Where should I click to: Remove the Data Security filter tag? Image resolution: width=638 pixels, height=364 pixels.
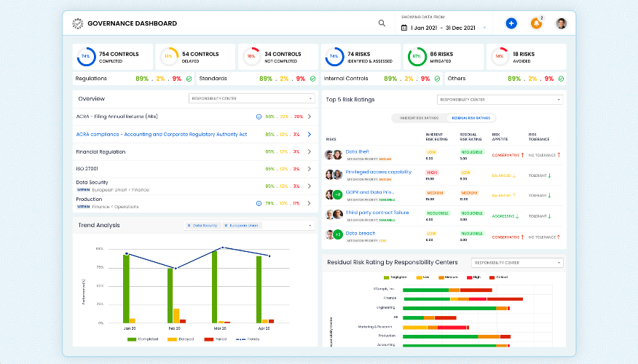click(x=189, y=225)
